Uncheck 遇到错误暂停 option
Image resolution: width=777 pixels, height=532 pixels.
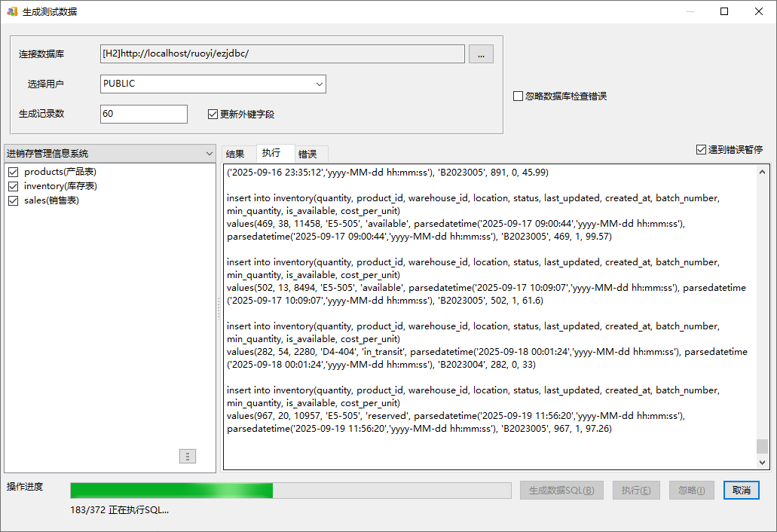[x=701, y=150]
